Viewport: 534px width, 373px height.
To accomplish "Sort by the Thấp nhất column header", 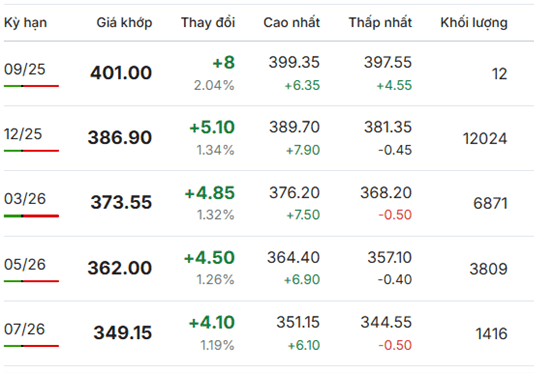I will [380, 22].
